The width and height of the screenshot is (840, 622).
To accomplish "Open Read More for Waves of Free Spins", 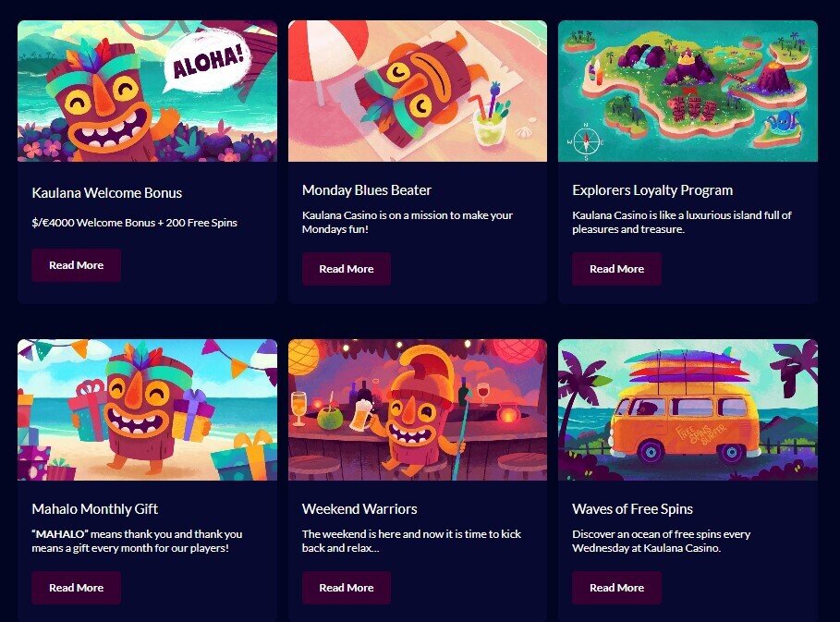I will pyautogui.click(x=616, y=588).
